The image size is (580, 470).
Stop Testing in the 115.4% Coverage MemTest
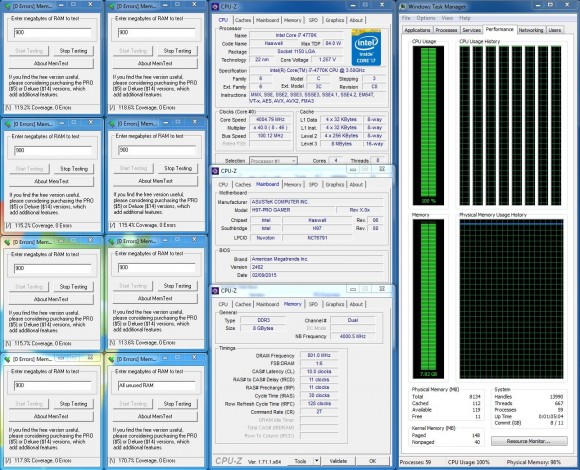(x=178, y=168)
